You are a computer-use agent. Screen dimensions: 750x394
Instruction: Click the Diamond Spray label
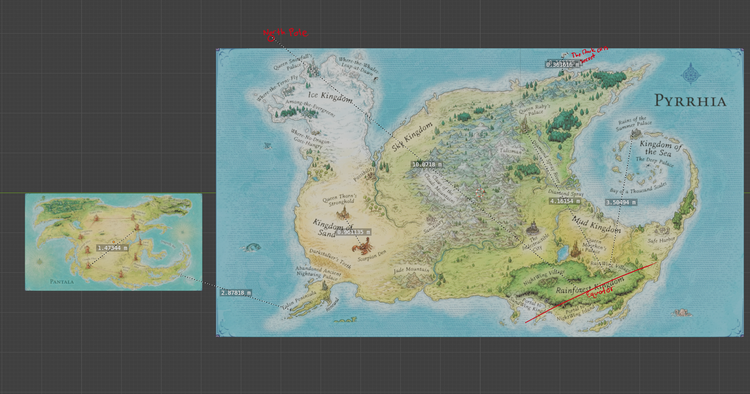(x=565, y=192)
